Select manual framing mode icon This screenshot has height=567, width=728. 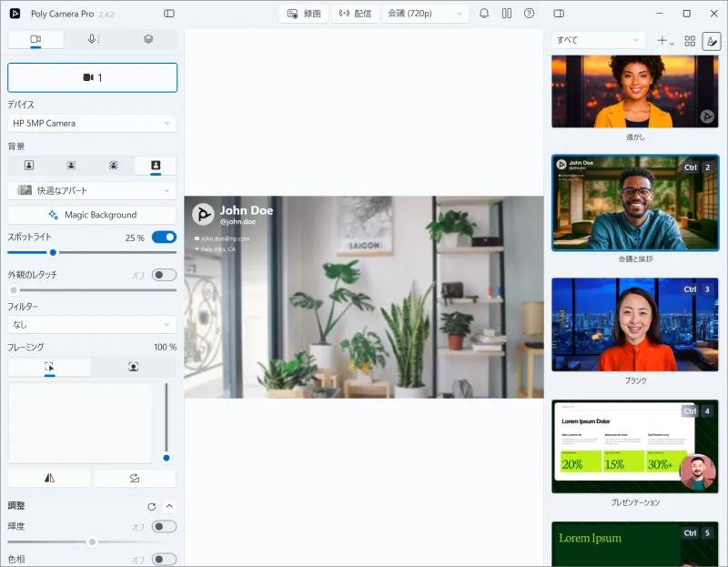point(49,367)
